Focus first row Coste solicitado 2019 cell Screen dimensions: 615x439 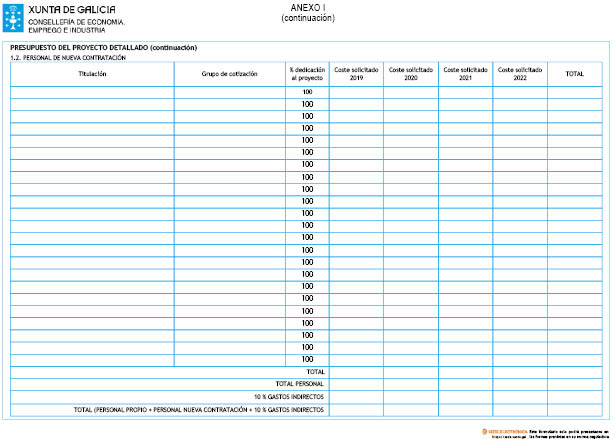tap(356, 92)
